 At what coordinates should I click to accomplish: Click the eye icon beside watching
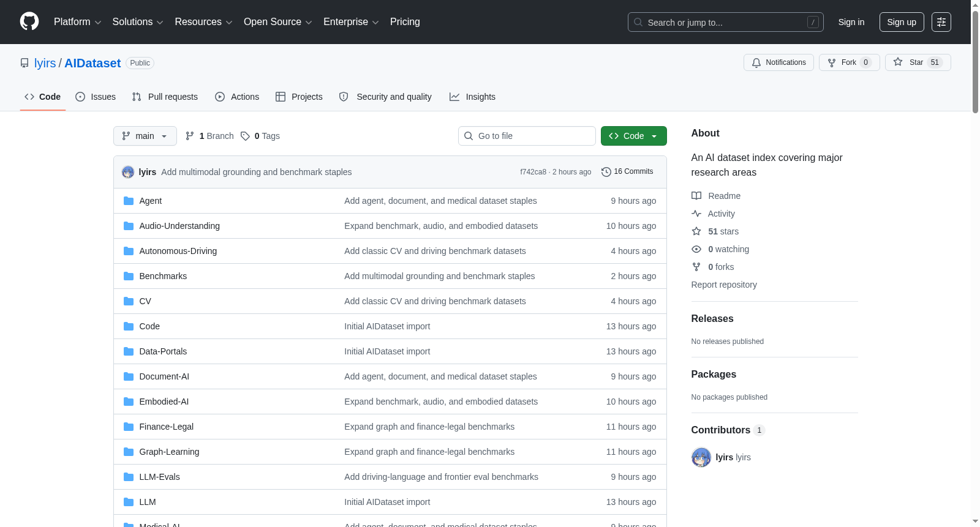click(x=696, y=249)
